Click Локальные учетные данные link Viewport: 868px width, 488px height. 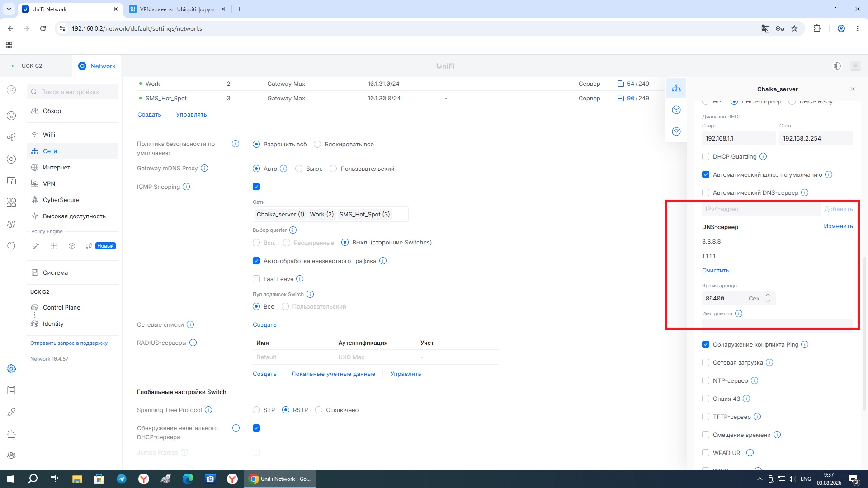(x=333, y=374)
